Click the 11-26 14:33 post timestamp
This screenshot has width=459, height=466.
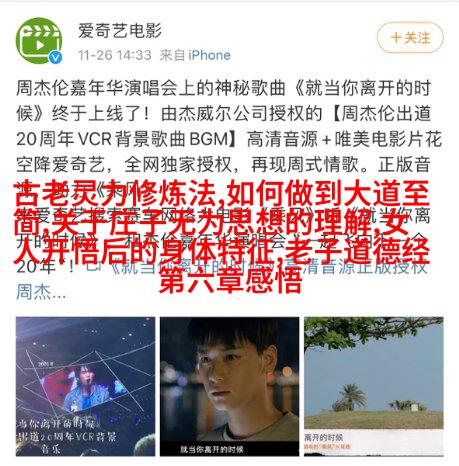click(115, 55)
